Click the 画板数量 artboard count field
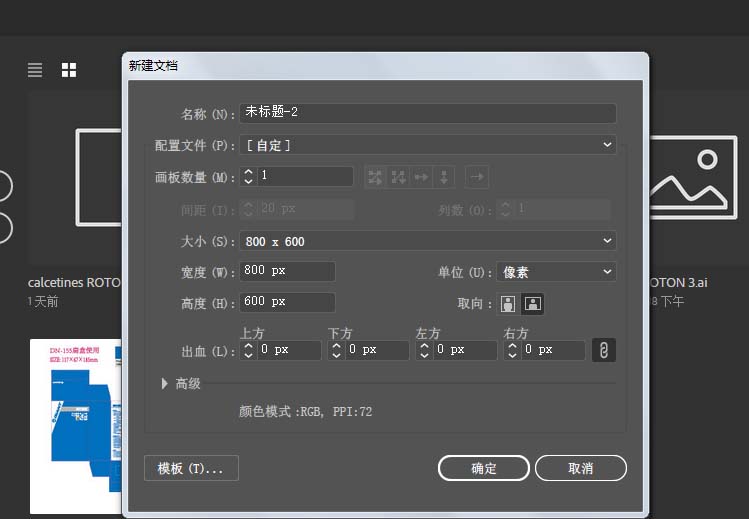This screenshot has height=519, width=749. [305, 176]
